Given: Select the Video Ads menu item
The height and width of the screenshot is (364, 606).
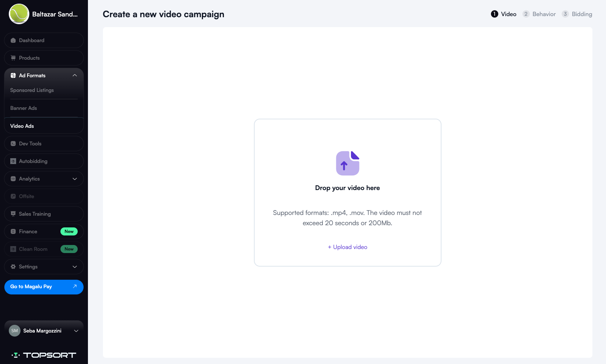Looking at the screenshot, I should point(22,126).
